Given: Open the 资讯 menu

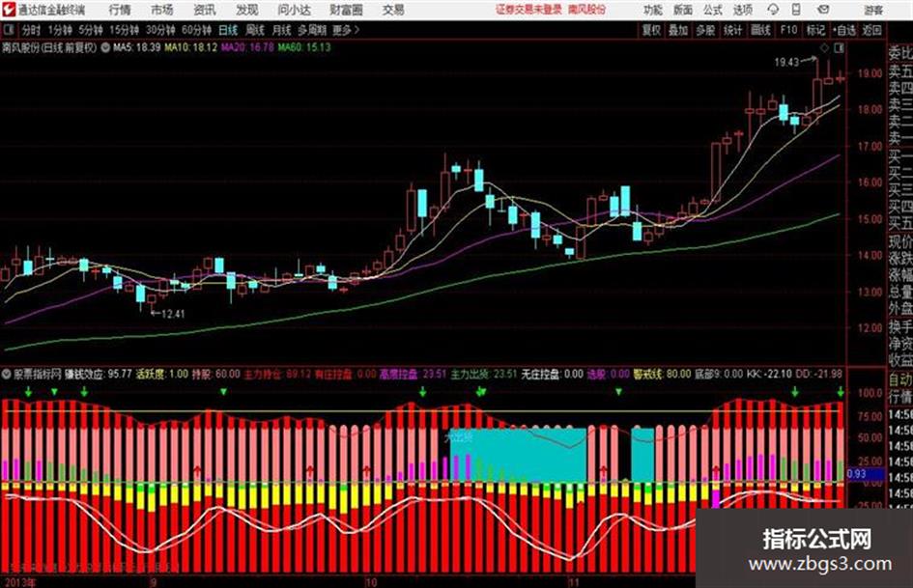Looking at the screenshot, I should coord(205,10).
